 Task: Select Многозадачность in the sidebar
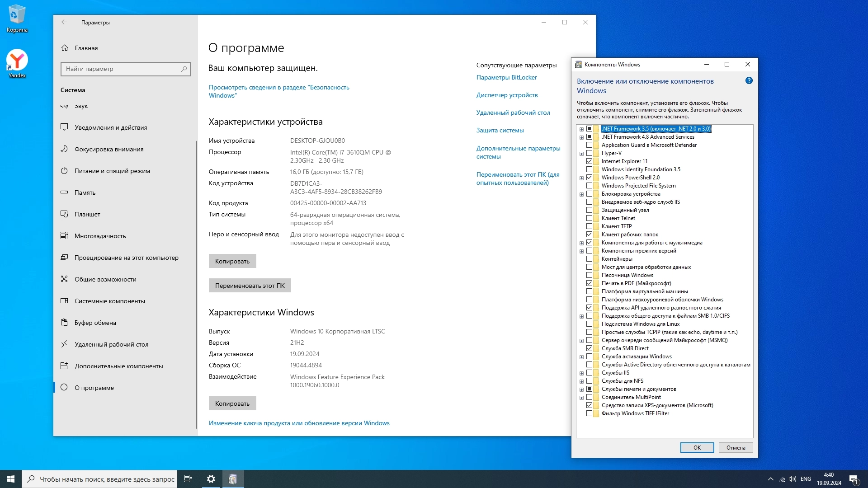tap(100, 236)
